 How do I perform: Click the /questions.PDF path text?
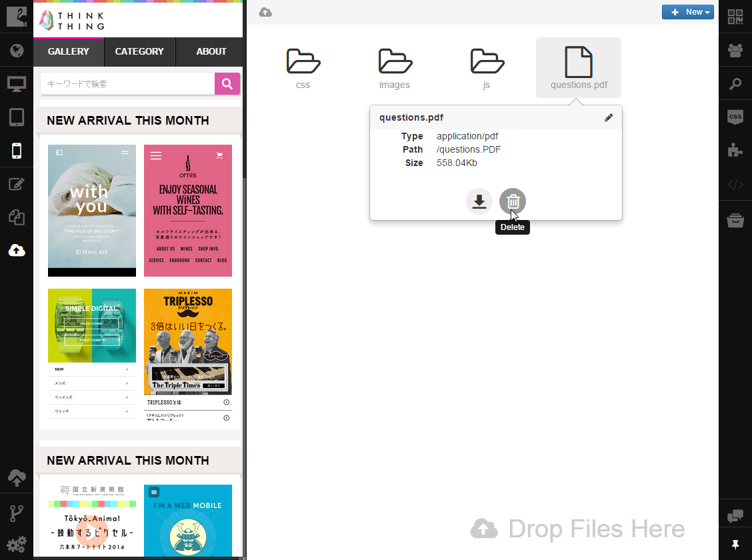coord(469,149)
